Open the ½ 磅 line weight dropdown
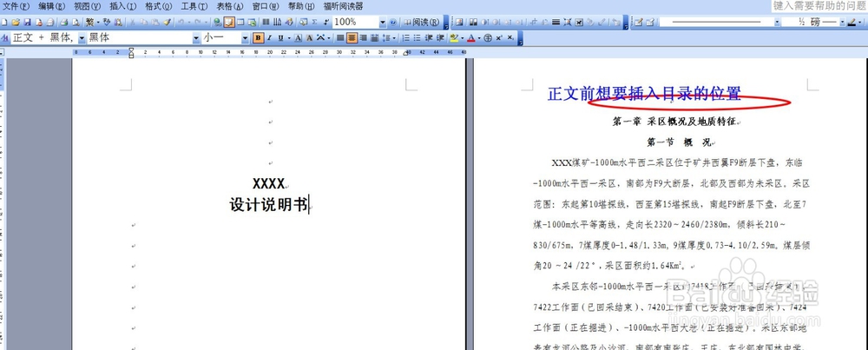The width and height of the screenshot is (868, 350). [843, 23]
